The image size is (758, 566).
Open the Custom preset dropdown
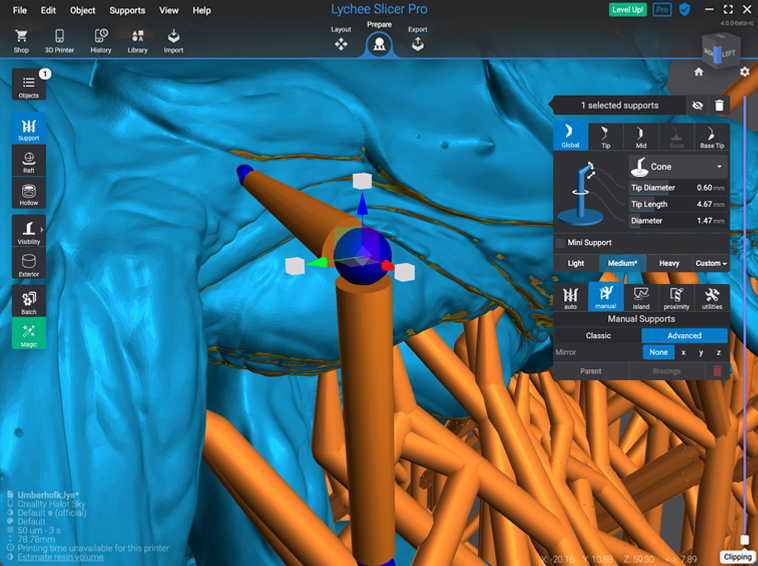click(711, 263)
